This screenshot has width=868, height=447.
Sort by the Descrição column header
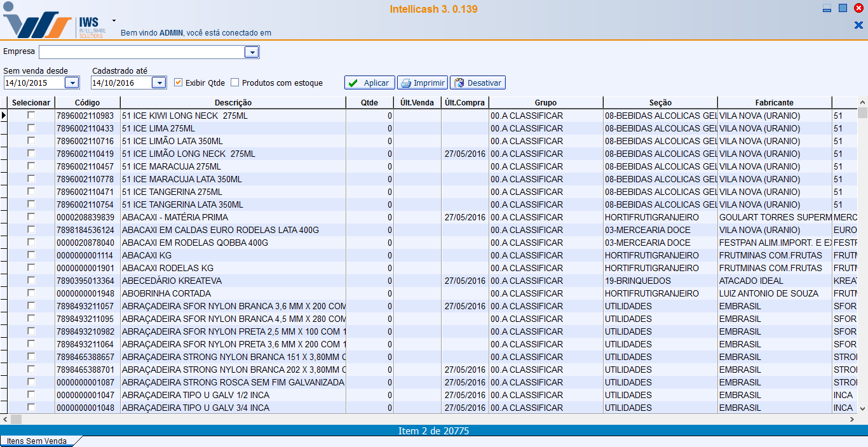click(233, 103)
